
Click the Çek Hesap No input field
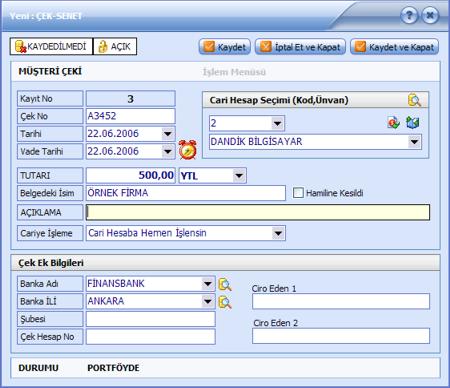pos(151,337)
